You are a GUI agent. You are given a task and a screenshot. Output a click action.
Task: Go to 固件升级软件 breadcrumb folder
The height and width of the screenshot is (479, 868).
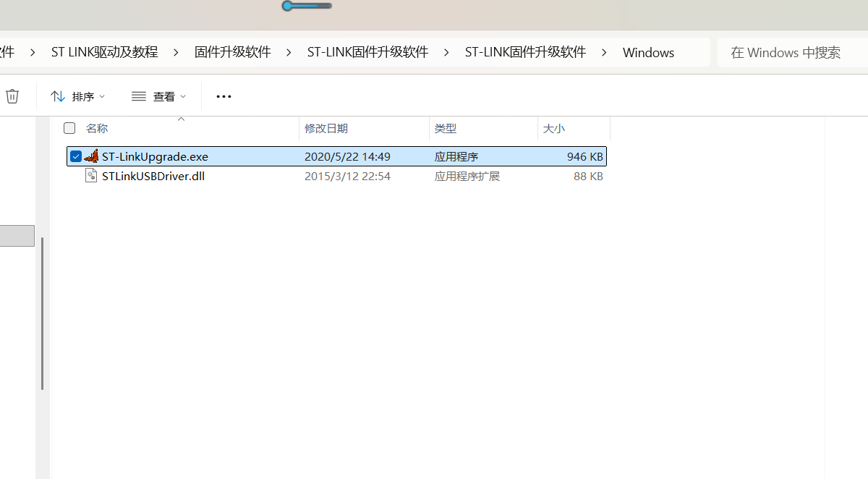click(233, 52)
